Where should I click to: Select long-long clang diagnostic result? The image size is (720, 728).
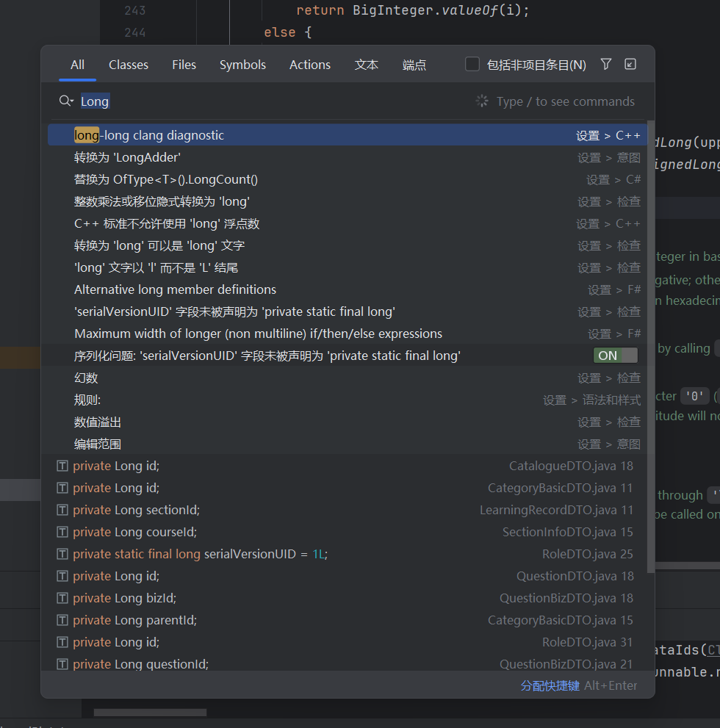348,135
